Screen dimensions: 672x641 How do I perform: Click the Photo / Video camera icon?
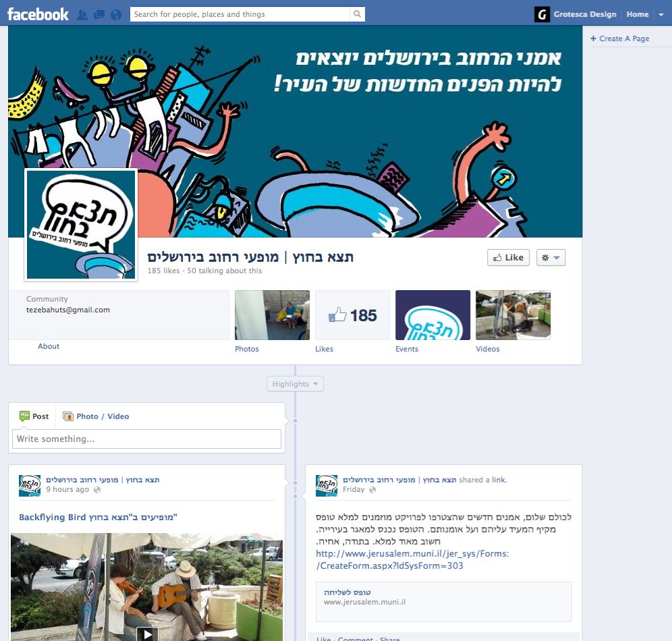coord(68,416)
